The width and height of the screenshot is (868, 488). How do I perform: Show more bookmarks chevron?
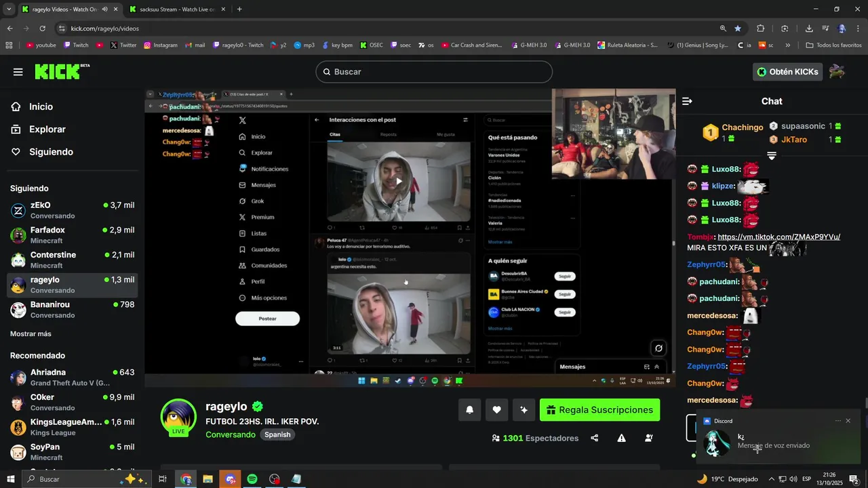point(787,45)
